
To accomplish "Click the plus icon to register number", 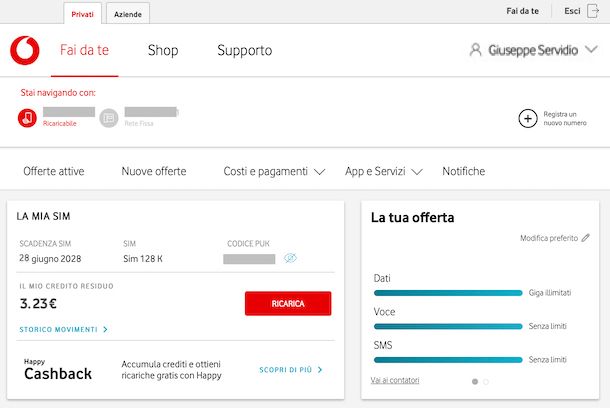I will point(528,118).
